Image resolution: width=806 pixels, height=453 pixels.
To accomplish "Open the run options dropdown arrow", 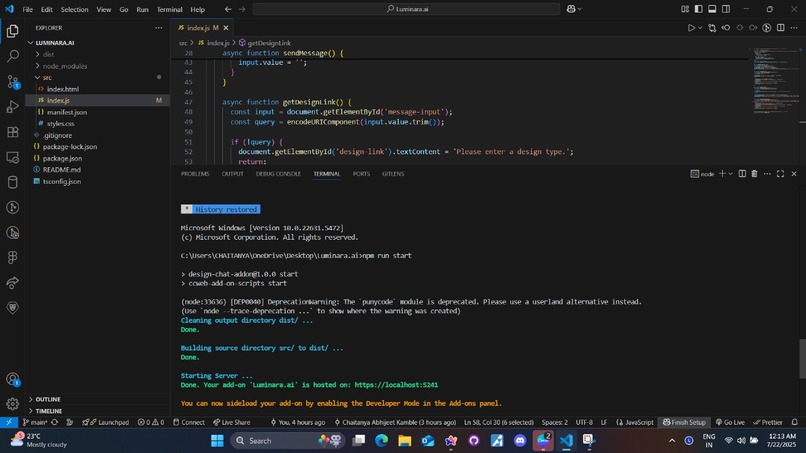I will tap(700, 28).
